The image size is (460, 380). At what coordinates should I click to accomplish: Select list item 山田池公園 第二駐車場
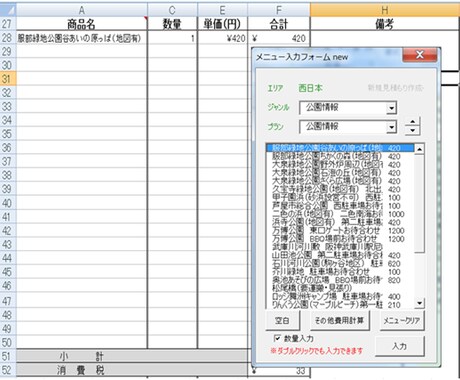click(340, 255)
